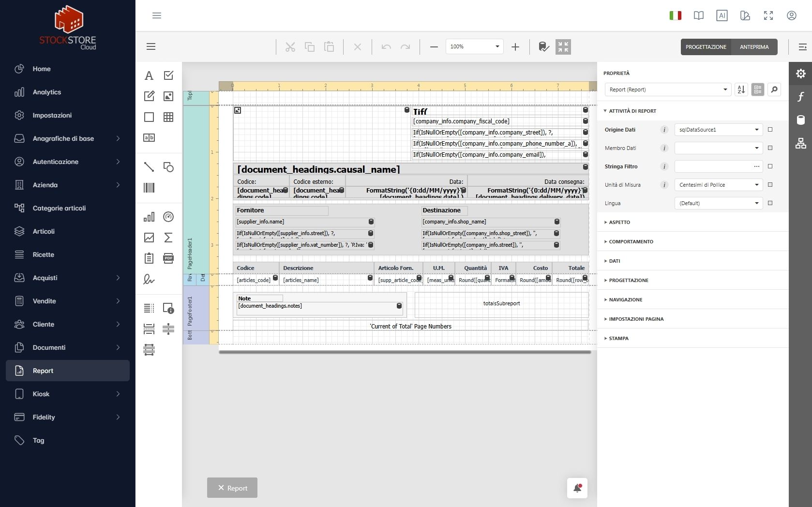812x507 pixels.
Task: Click the Stringa Filtro input field
Action: [x=713, y=166]
